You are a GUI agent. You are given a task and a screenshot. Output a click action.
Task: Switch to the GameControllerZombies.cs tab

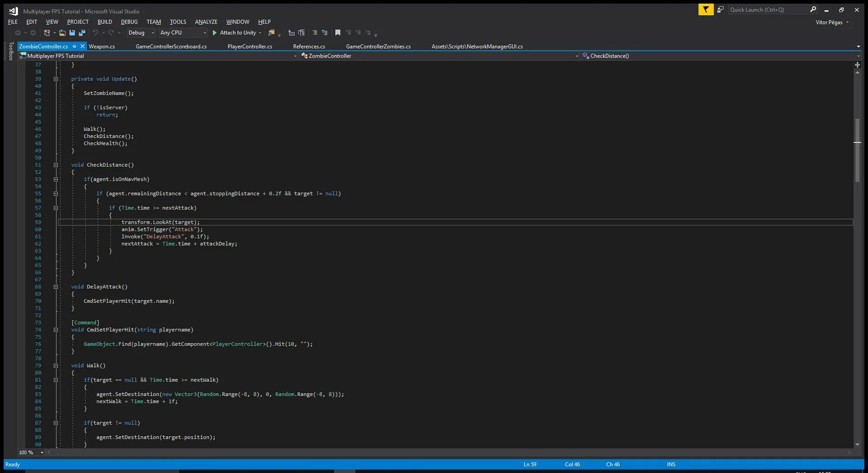click(x=378, y=47)
